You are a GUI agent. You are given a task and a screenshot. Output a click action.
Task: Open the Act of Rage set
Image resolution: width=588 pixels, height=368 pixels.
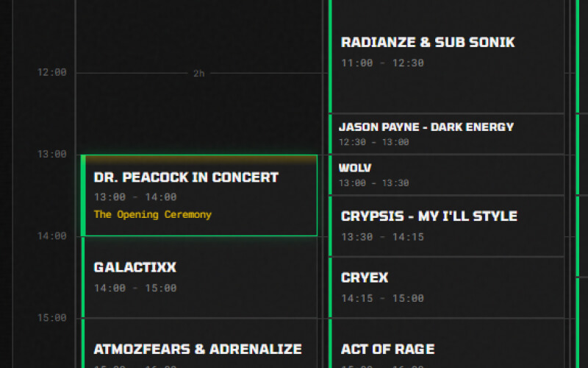(x=387, y=349)
